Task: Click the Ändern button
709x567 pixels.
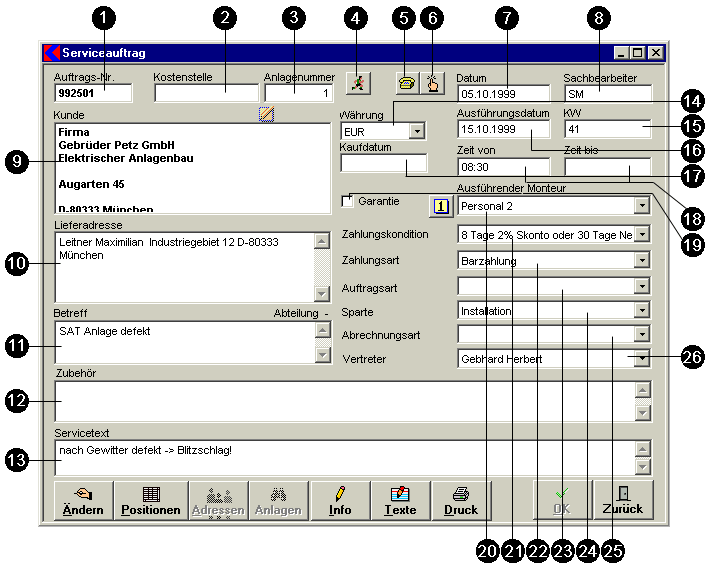Action: coord(84,499)
